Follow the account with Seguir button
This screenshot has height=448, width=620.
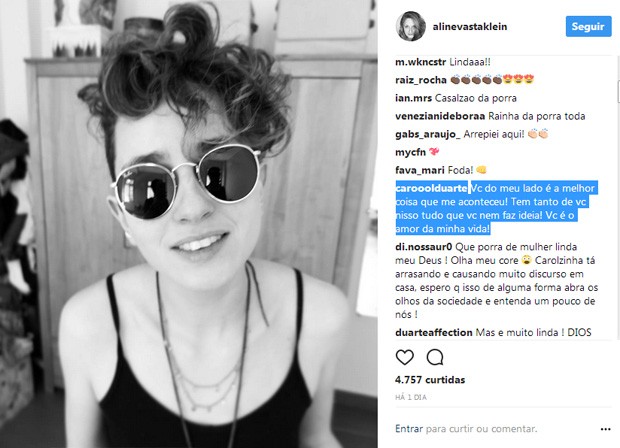(588, 26)
